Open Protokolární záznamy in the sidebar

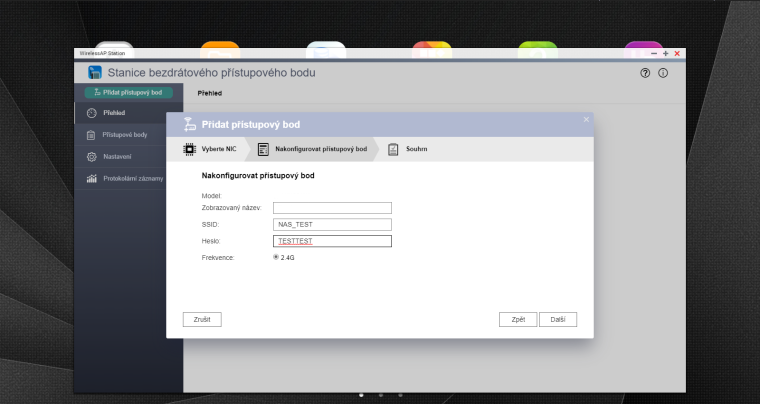pos(128,179)
